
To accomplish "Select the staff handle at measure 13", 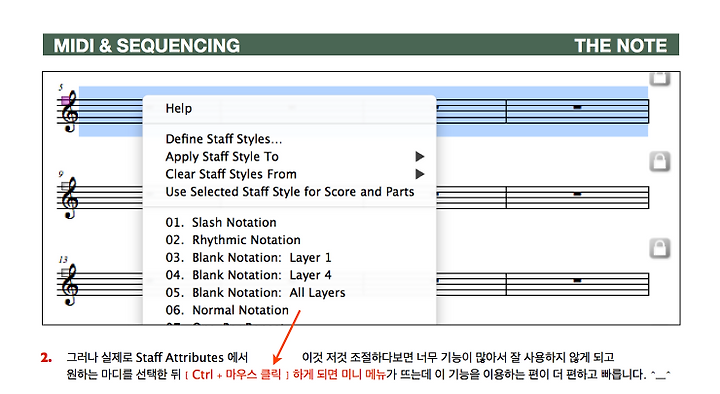I will tap(65, 272).
